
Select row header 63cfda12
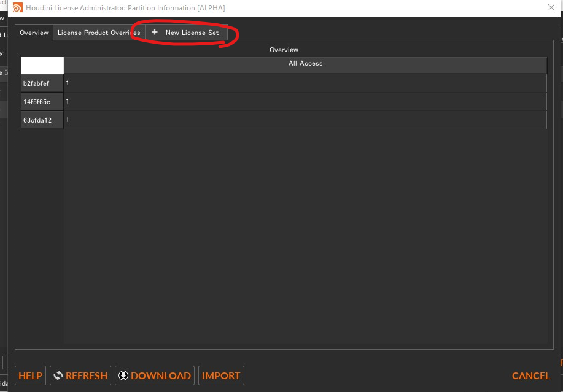click(42, 120)
